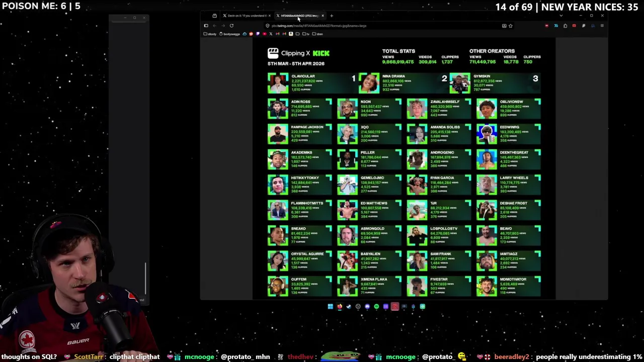The height and width of the screenshot is (362, 644).
Task: Click the 'Clipping X KICK' logo title
Action: 299,53
